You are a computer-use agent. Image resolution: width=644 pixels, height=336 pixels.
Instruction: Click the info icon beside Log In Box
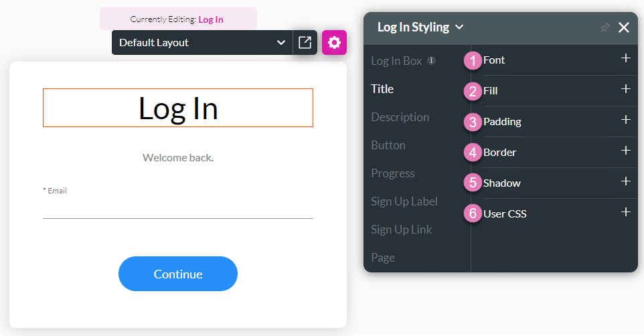(432, 61)
